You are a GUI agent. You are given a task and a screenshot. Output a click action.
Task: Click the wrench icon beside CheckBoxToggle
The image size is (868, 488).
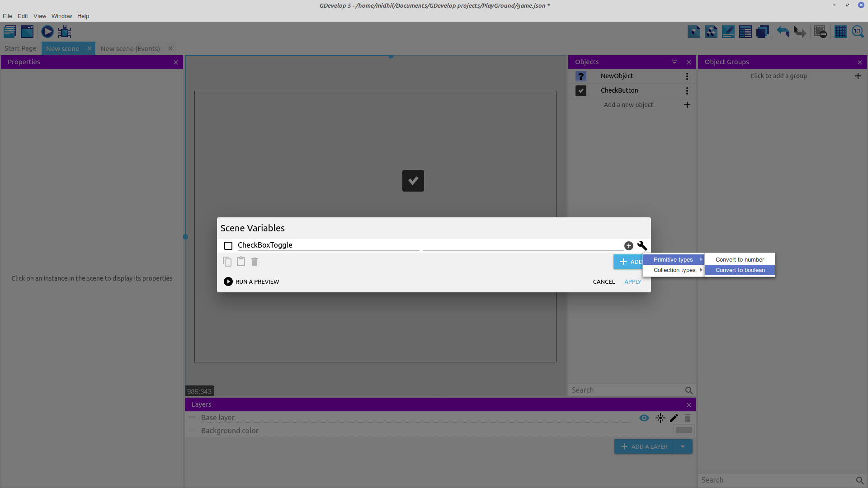click(x=642, y=246)
